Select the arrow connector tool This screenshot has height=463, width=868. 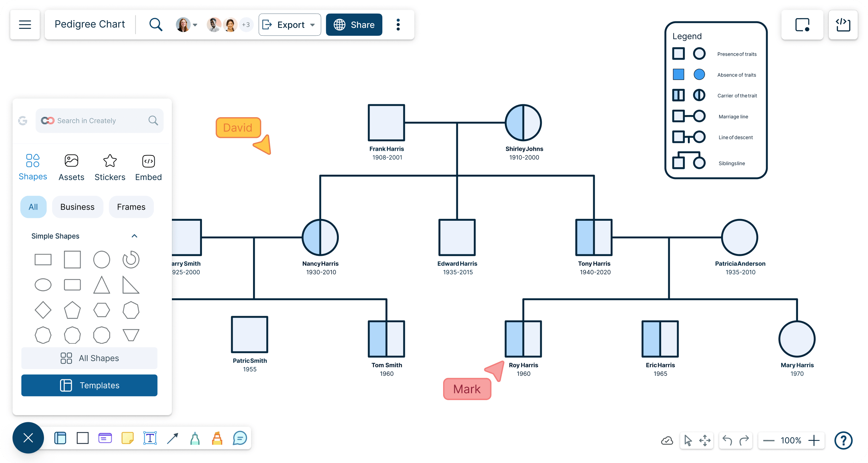173,438
